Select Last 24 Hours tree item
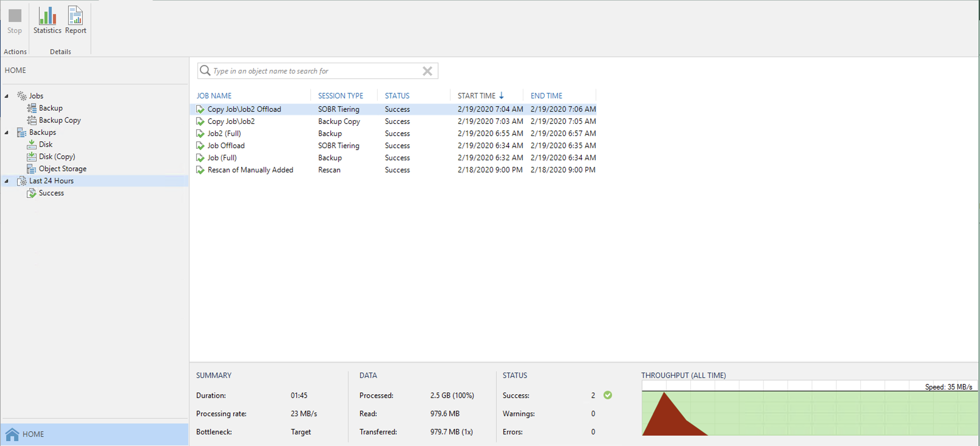980x446 pixels. pyautogui.click(x=51, y=181)
